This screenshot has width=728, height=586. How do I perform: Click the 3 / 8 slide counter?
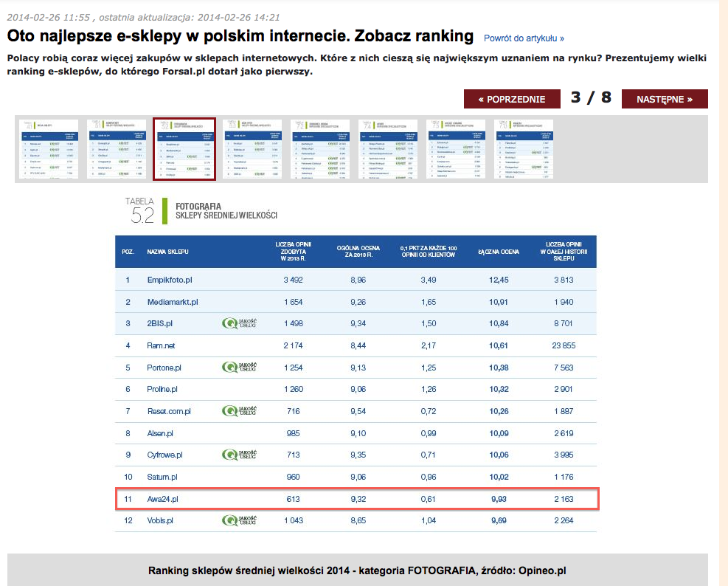click(x=591, y=97)
